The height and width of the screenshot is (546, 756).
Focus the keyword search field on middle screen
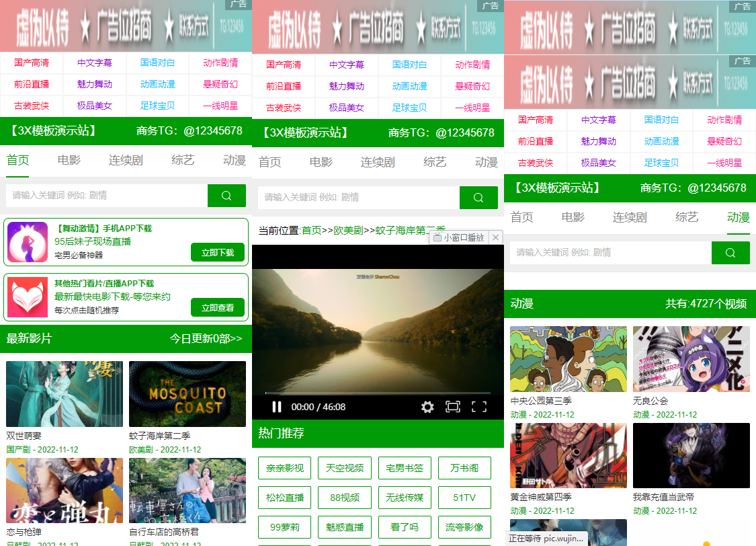pos(360,197)
